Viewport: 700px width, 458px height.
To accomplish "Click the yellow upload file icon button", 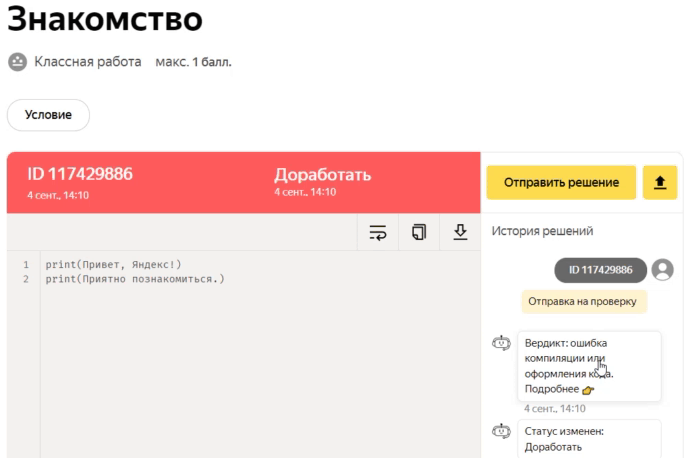I will point(659,183).
